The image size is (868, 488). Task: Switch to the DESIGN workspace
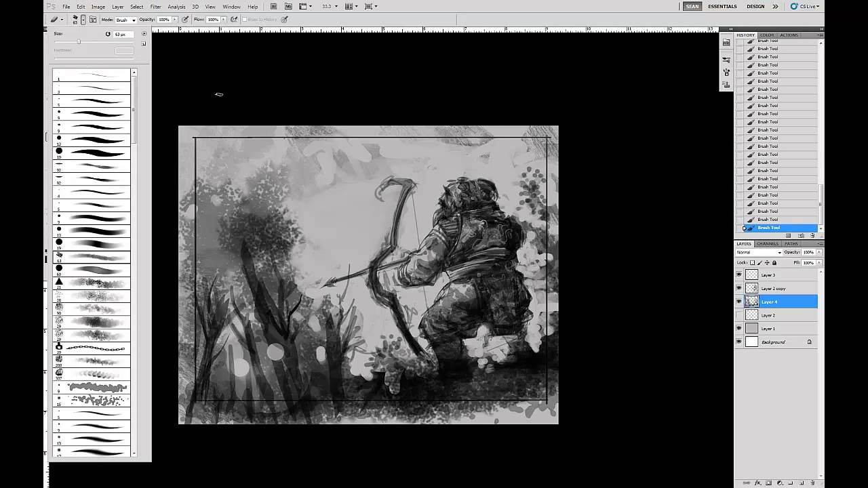(755, 7)
